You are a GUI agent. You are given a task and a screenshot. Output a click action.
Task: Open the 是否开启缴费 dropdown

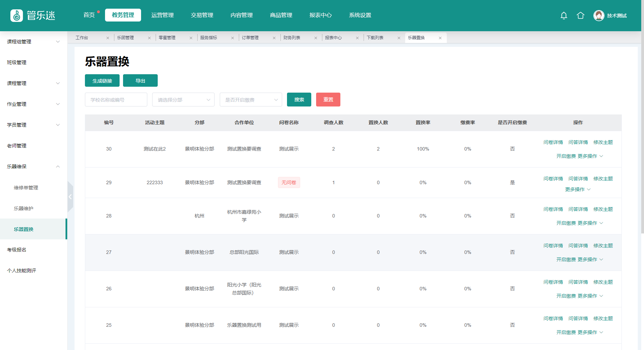(251, 100)
